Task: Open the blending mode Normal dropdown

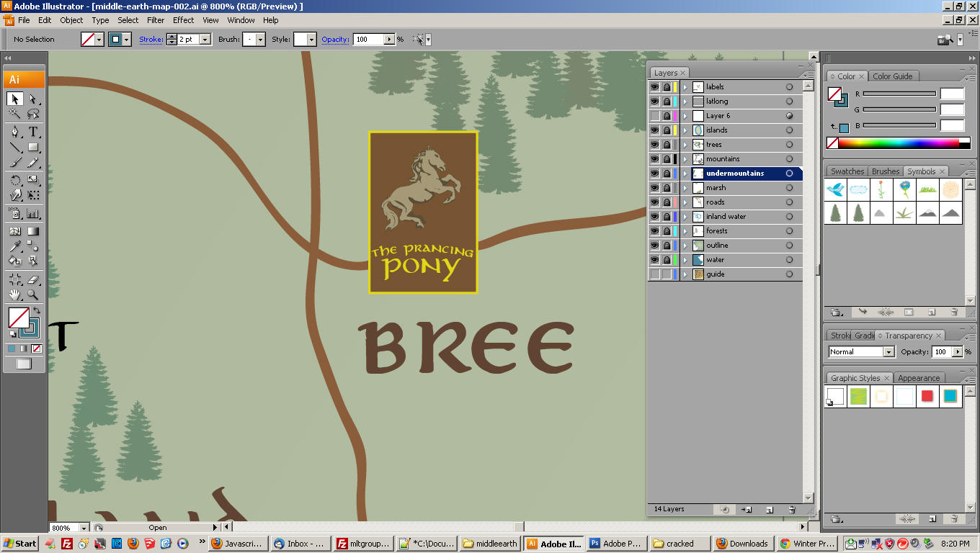Action: (888, 351)
